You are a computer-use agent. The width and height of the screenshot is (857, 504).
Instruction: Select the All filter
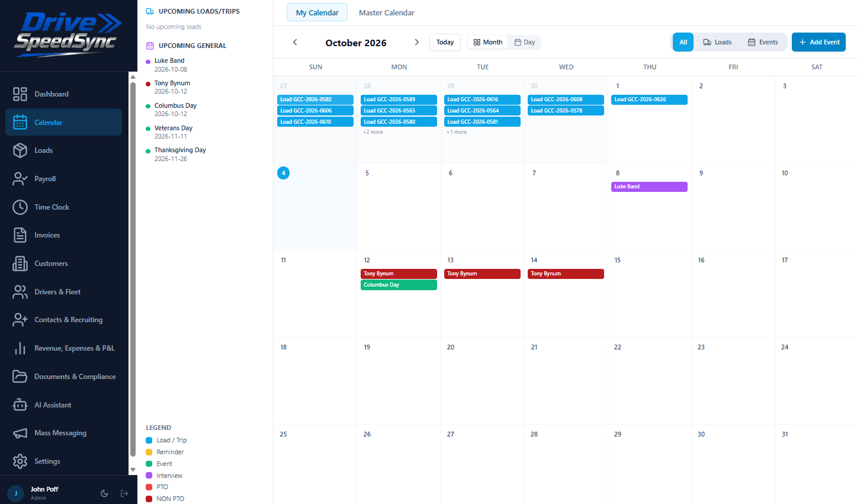coord(683,42)
